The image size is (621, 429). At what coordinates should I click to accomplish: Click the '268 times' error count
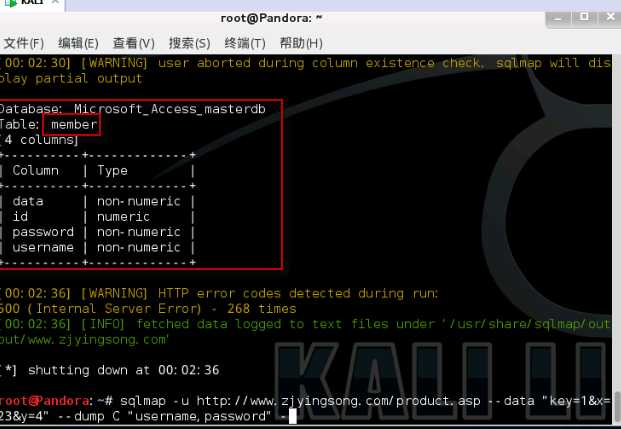pos(261,309)
